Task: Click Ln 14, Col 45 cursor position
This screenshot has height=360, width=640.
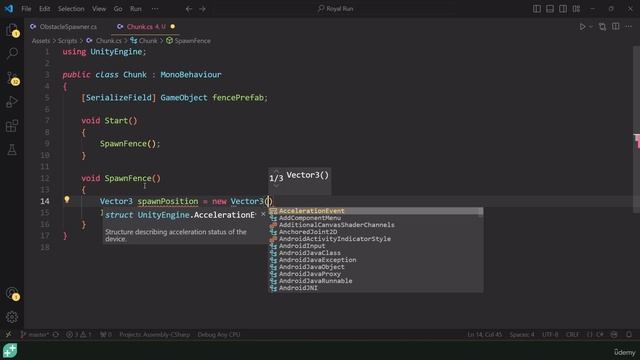Action: click(x=484, y=334)
